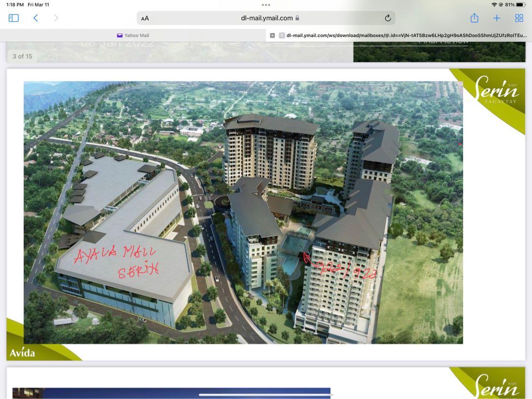The image size is (532, 399).
Task: Show the tab overview grid
Action: (519, 18)
